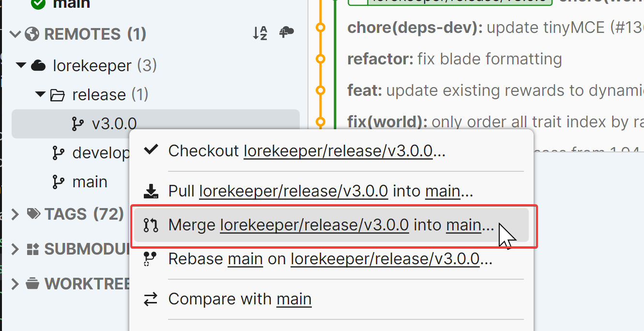Collapse the REMOTES section chevron

(x=15, y=34)
